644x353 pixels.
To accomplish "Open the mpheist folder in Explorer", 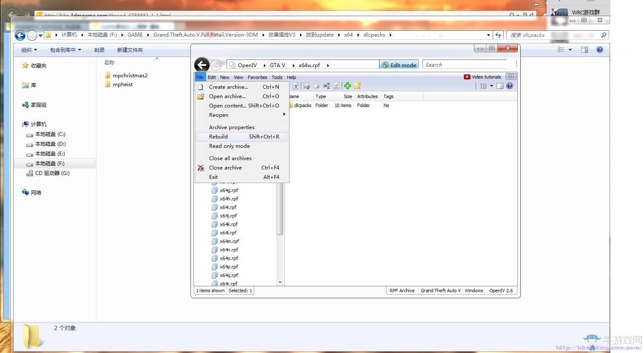I will point(119,84).
